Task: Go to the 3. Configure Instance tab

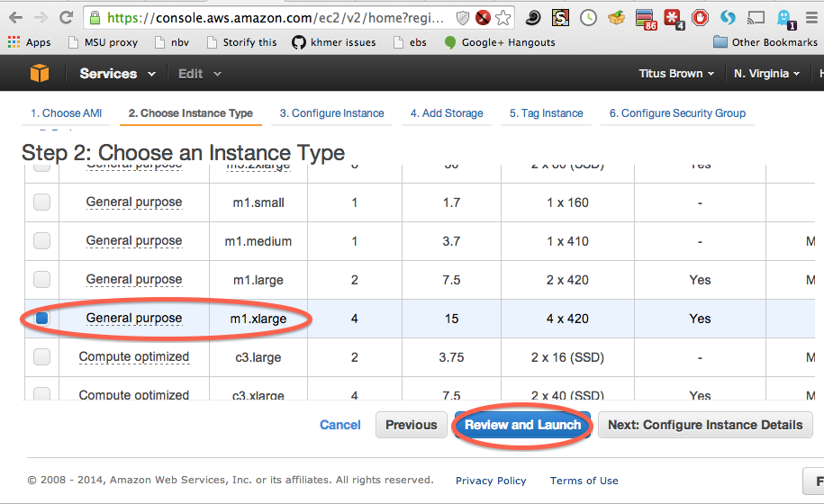Action: pos(331,113)
